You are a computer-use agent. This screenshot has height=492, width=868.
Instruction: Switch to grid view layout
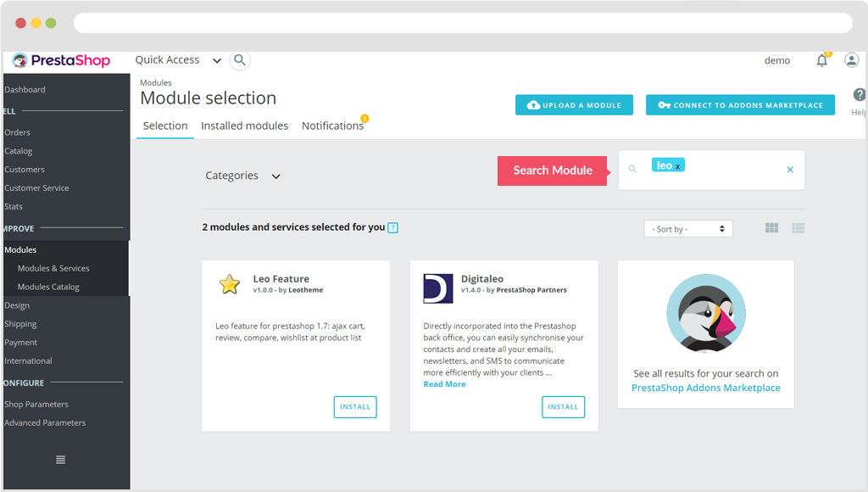point(771,227)
